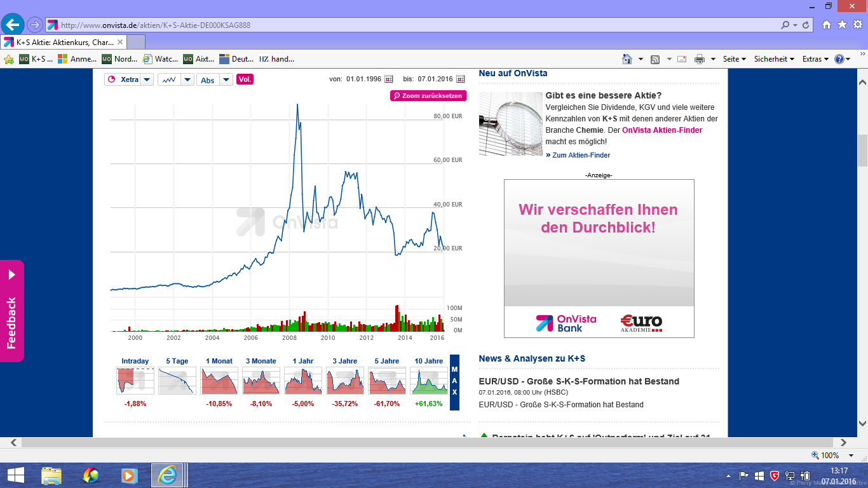Select the 1 Jahr chart thumbnail
Viewport: 868px width, 488px height.
coord(303,381)
